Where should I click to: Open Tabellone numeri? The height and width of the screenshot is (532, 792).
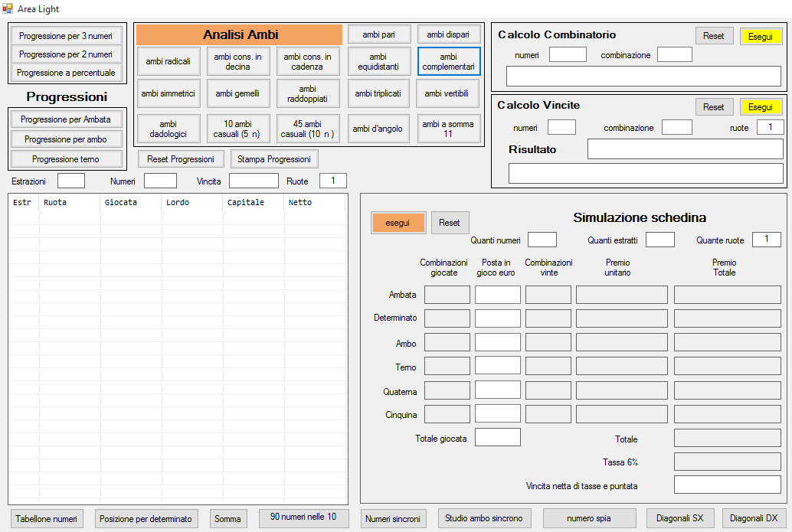(x=47, y=518)
